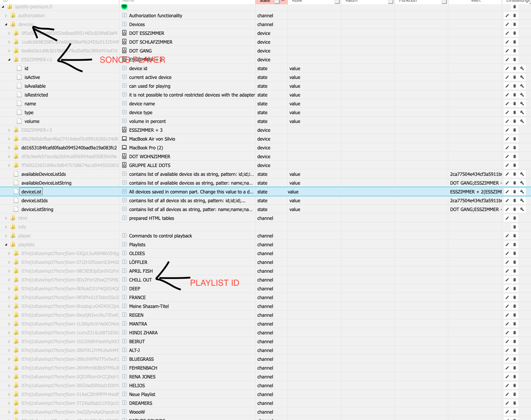Viewport: 531px width, 420px height.
Task: Delete the DOT SCHLAFZIMMER device using trash icon
Action: pyautogui.click(x=514, y=42)
